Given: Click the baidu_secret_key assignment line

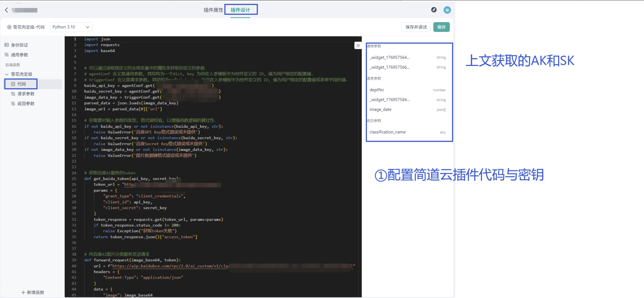Looking at the screenshot, I should 152,91.
